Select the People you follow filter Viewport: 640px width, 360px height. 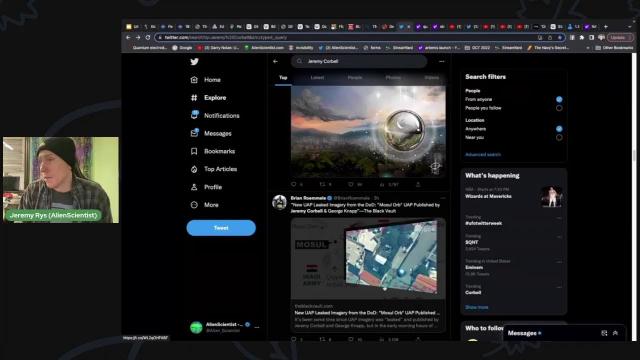559,108
